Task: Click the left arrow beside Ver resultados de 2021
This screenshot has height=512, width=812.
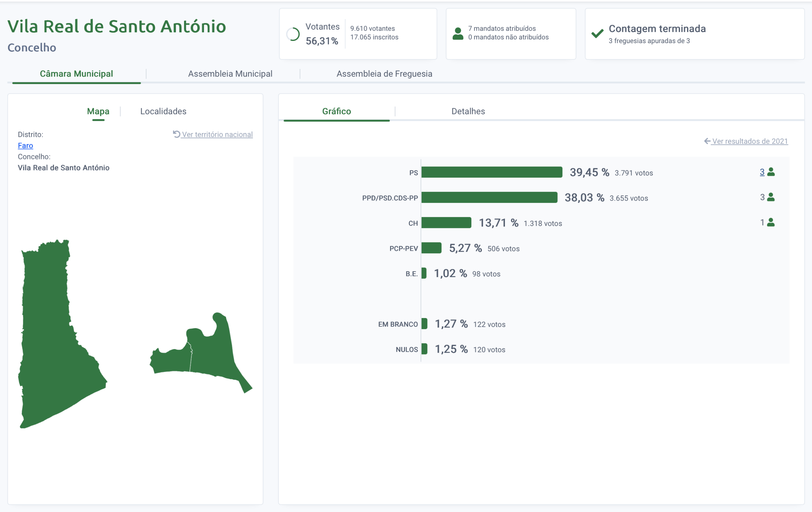Action: pyautogui.click(x=707, y=141)
